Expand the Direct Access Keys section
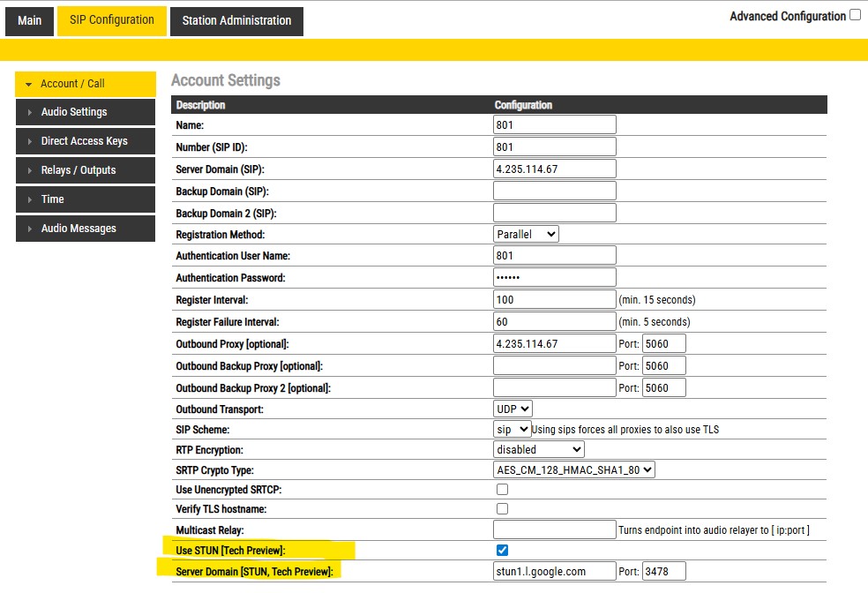 [x=86, y=141]
